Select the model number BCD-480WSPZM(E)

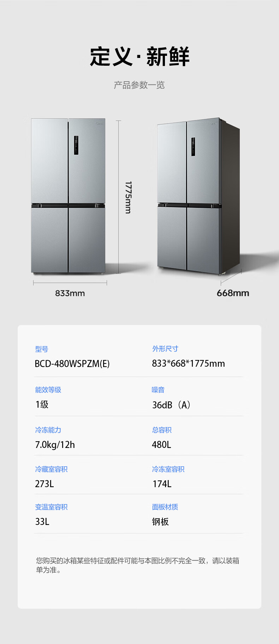point(72,364)
